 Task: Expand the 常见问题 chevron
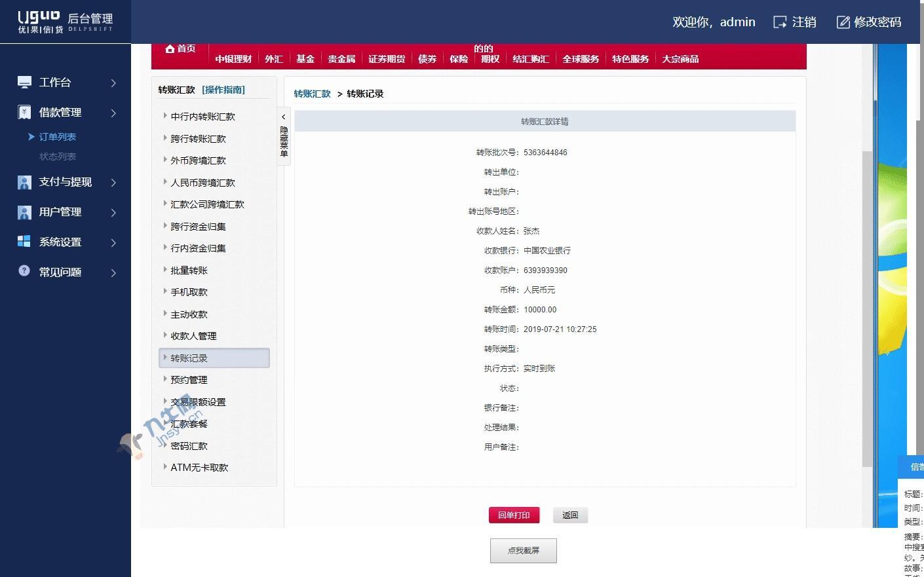[x=113, y=273]
